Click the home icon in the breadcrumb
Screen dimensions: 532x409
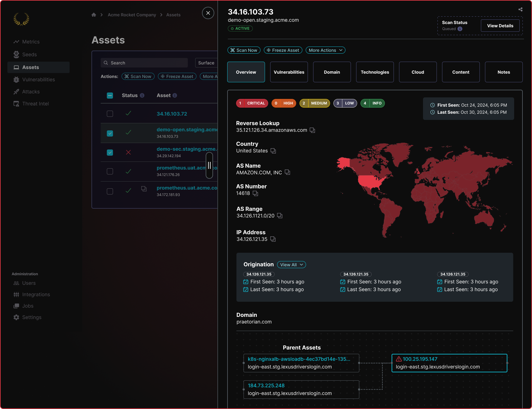[x=94, y=15]
